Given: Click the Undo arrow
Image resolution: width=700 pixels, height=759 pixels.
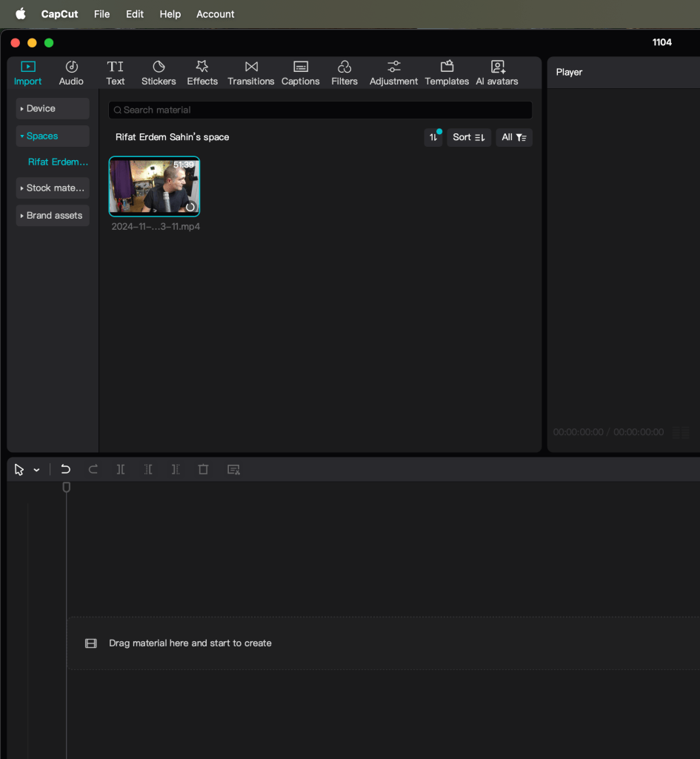Looking at the screenshot, I should 65,469.
